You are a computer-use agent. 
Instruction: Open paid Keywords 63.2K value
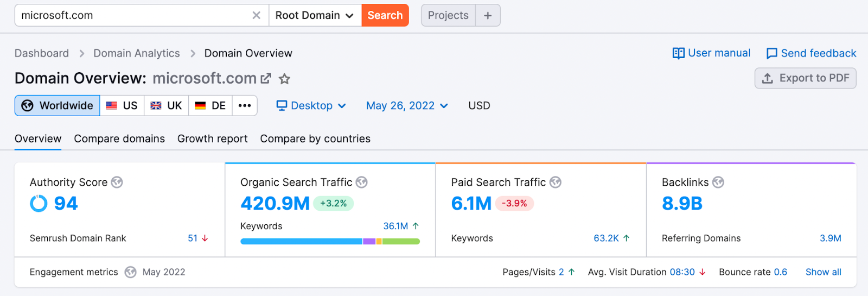607,238
